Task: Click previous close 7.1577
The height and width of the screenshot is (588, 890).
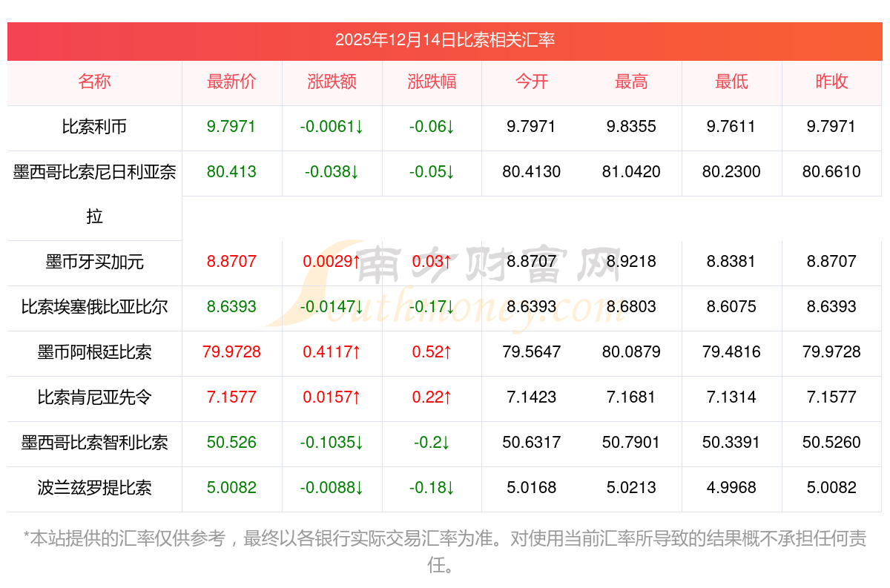Action: click(x=831, y=397)
